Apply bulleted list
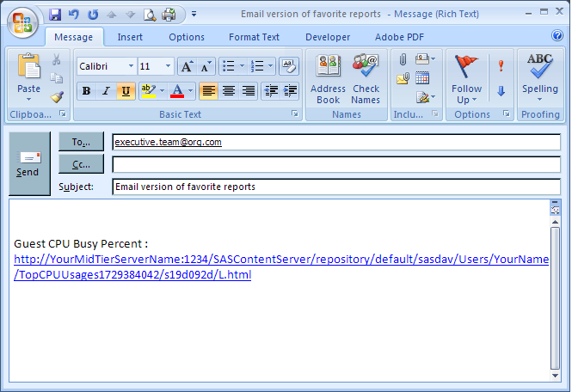Viewport: 572px width, 392px height. [229, 66]
